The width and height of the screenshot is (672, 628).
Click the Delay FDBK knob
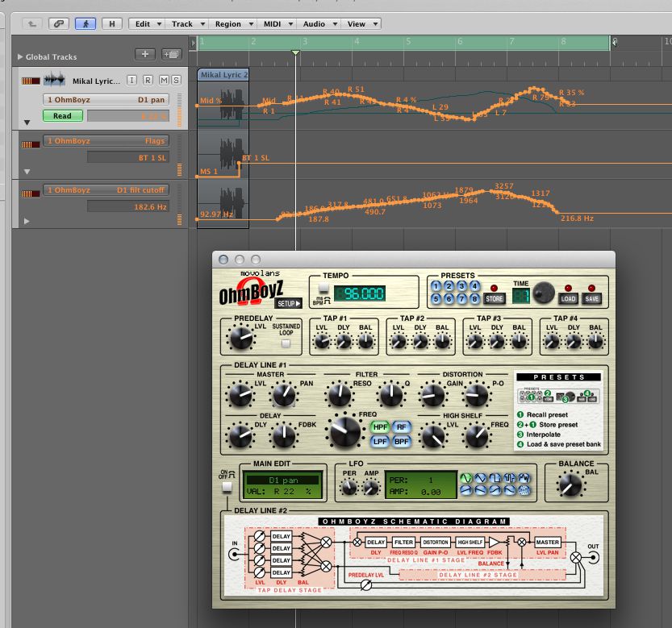284,435
